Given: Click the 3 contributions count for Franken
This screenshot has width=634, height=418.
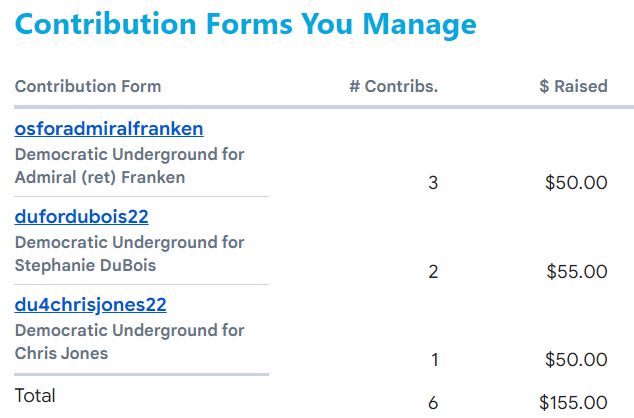Looking at the screenshot, I should point(433,183).
